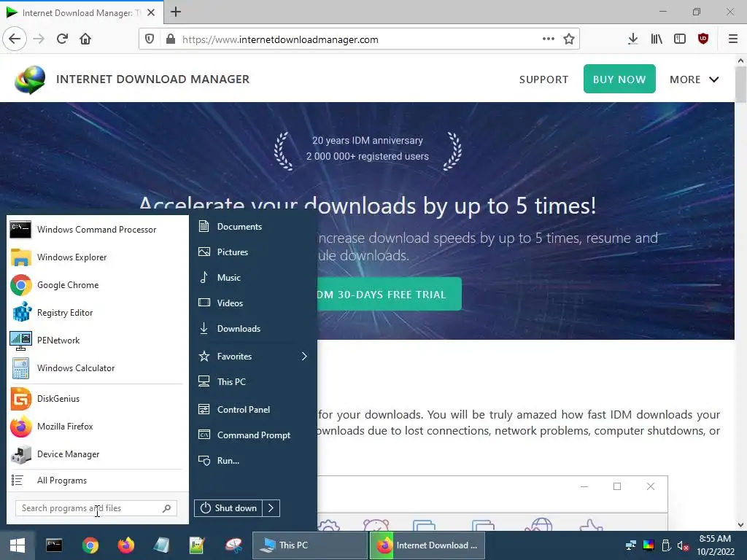
Task: Open Mozilla Firefox from Start menu list
Action: point(96,426)
